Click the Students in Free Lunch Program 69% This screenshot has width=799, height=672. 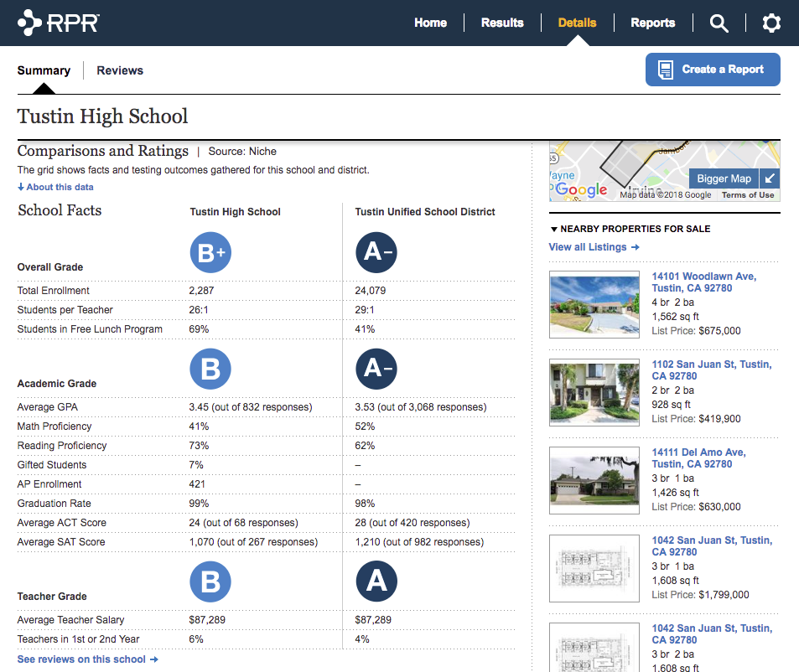[x=199, y=329]
